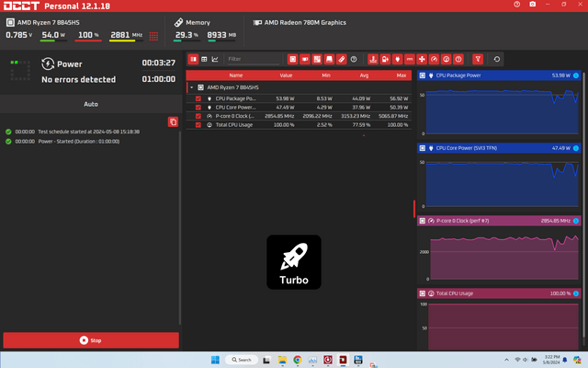The height and width of the screenshot is (368, 588).
Task: Switch to graph-only monitoring view
Action: (x=215, y=59)
